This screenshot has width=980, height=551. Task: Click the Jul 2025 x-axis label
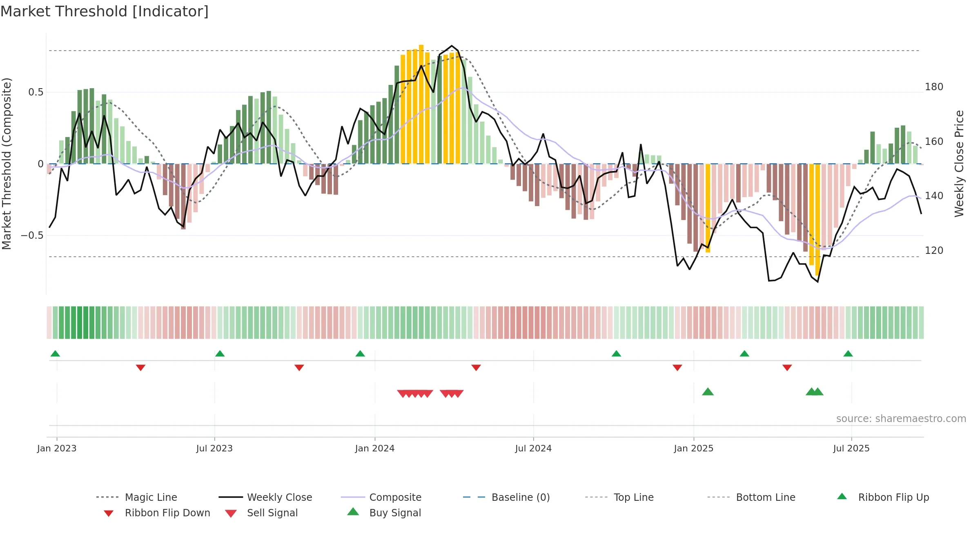coord(851,449)
